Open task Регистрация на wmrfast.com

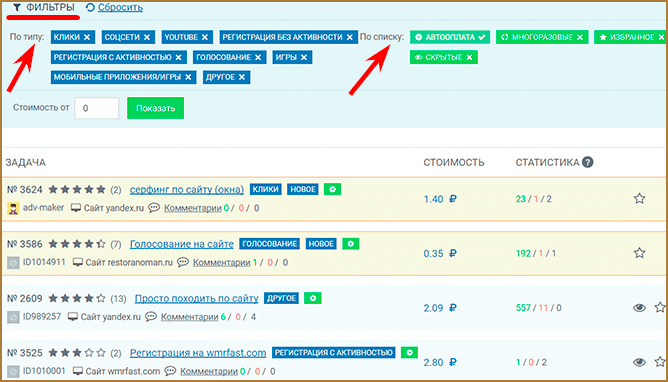click(198, 353)
